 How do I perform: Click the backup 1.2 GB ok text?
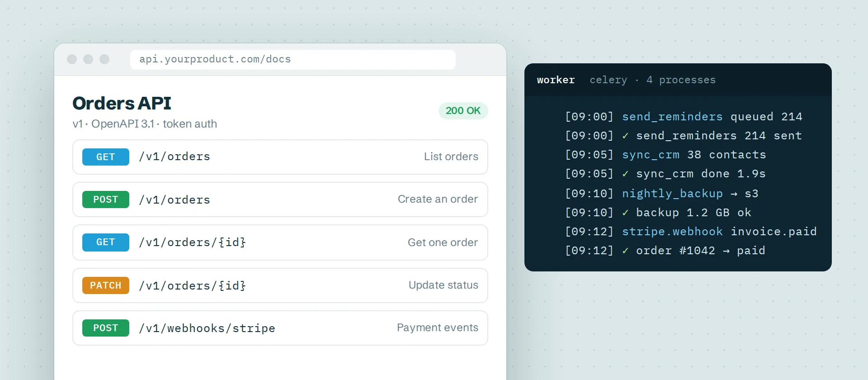click(693, 213)
